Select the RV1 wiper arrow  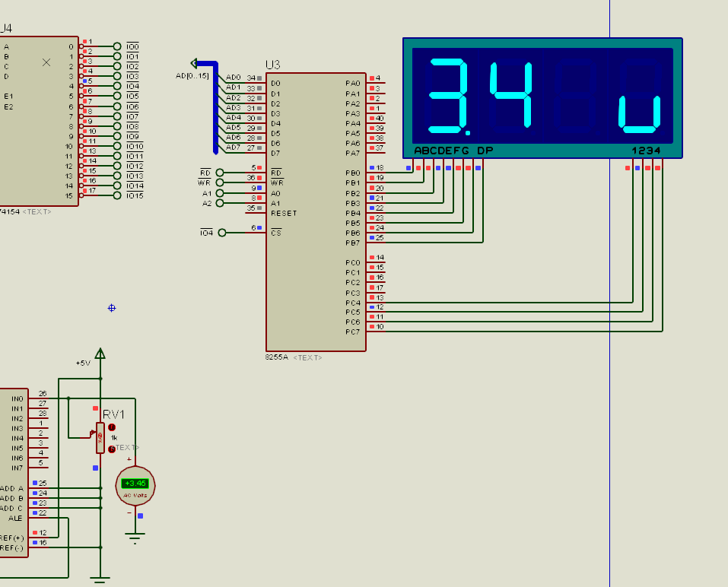coord(92,434)
